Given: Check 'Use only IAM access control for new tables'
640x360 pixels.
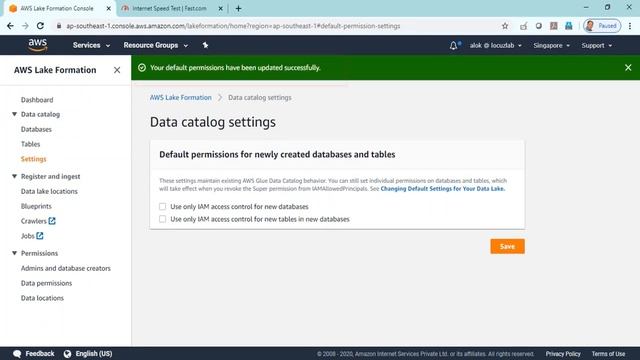Looking at the screenshot, I should 162,219.
